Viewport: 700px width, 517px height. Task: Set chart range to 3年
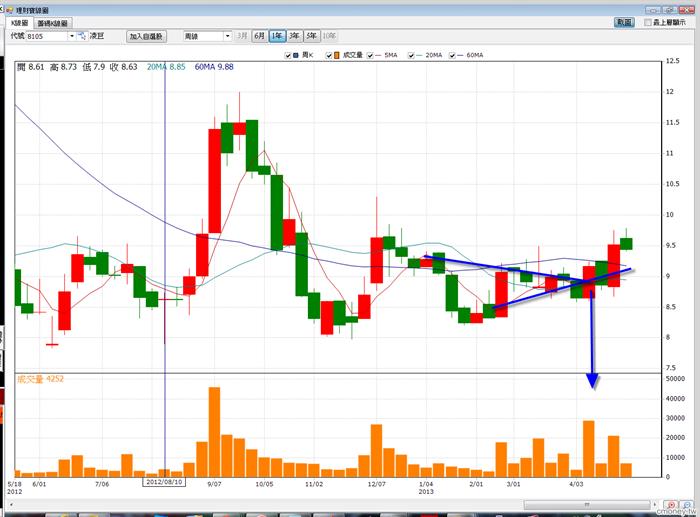294,36
